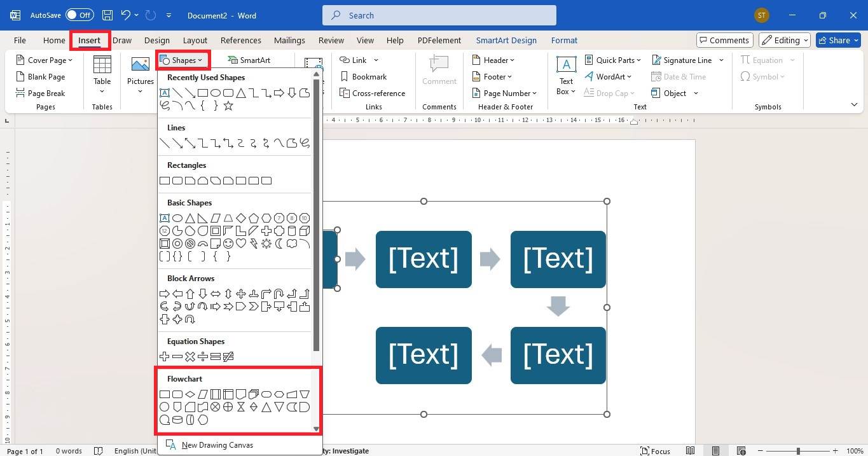The width and height of the screenshot is (868, 456).
Task: Click the Share button
Action: pos(838,40)
